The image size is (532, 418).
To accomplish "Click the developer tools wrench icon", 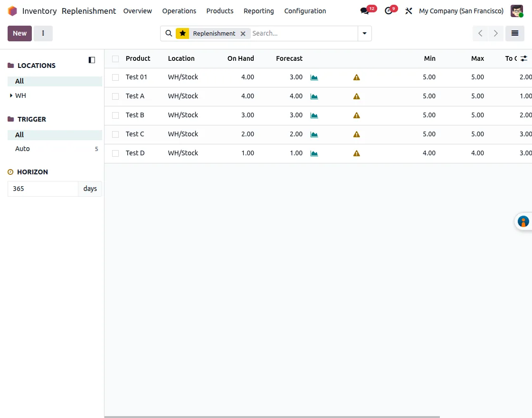I will click(408, 11).
